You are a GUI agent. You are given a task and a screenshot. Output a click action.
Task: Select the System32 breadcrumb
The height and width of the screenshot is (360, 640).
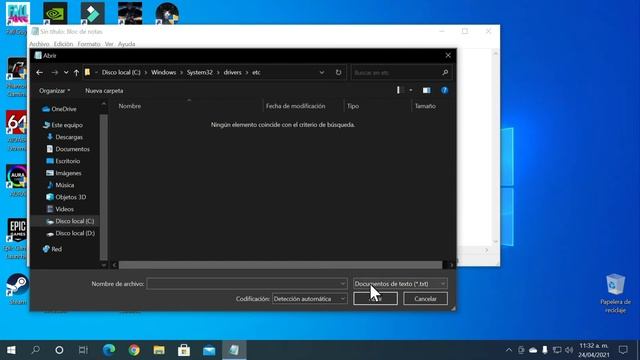[200, 72]
